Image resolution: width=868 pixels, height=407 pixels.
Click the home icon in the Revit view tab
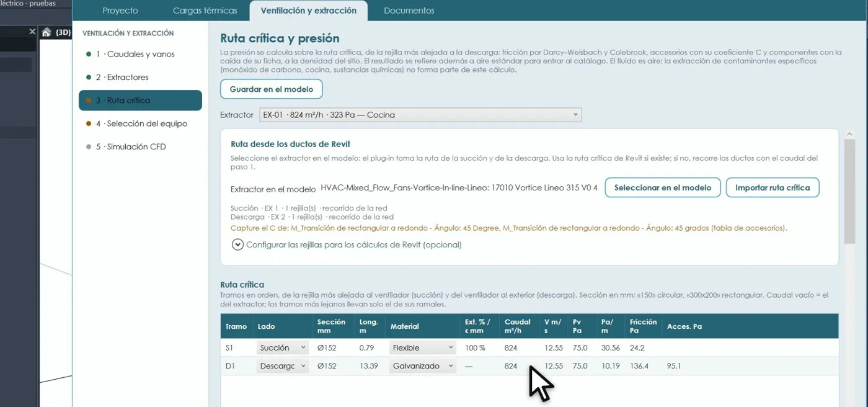click(x=46, y=32)
